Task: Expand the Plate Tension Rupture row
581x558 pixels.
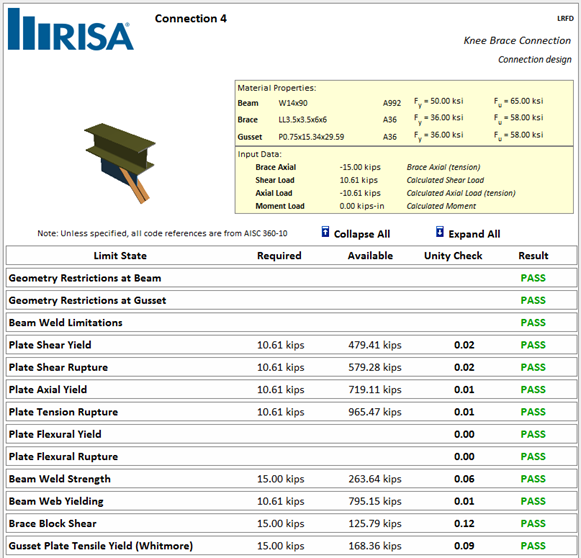Action: [x=291, y=412]
